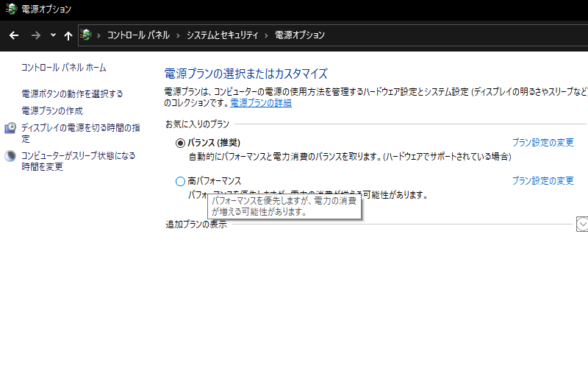Click the バランス plan description text

350,157
